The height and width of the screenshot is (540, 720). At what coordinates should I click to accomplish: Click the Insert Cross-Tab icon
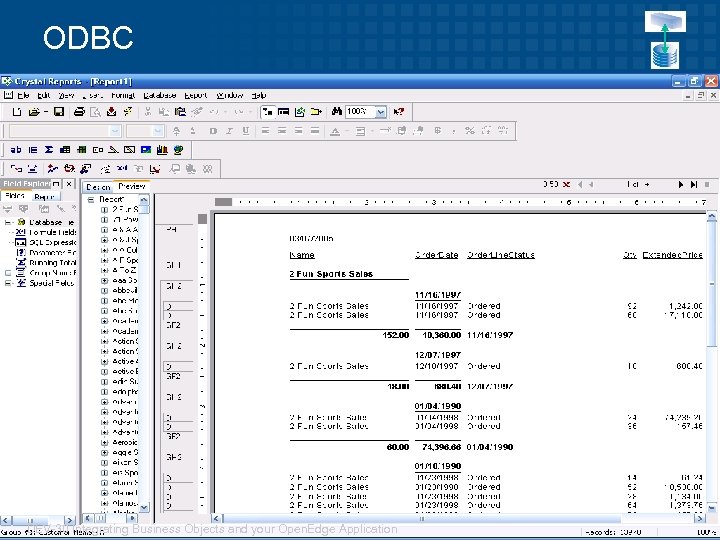coord(65,150)
